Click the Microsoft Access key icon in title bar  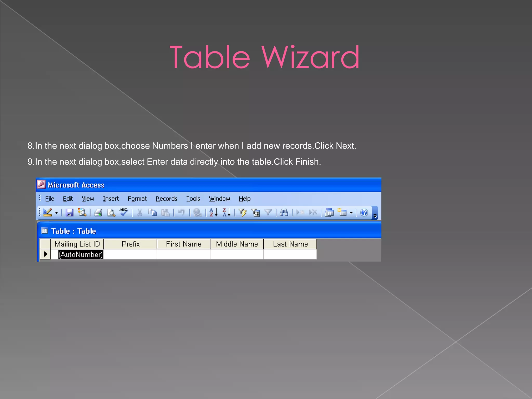tap(41, 184)
